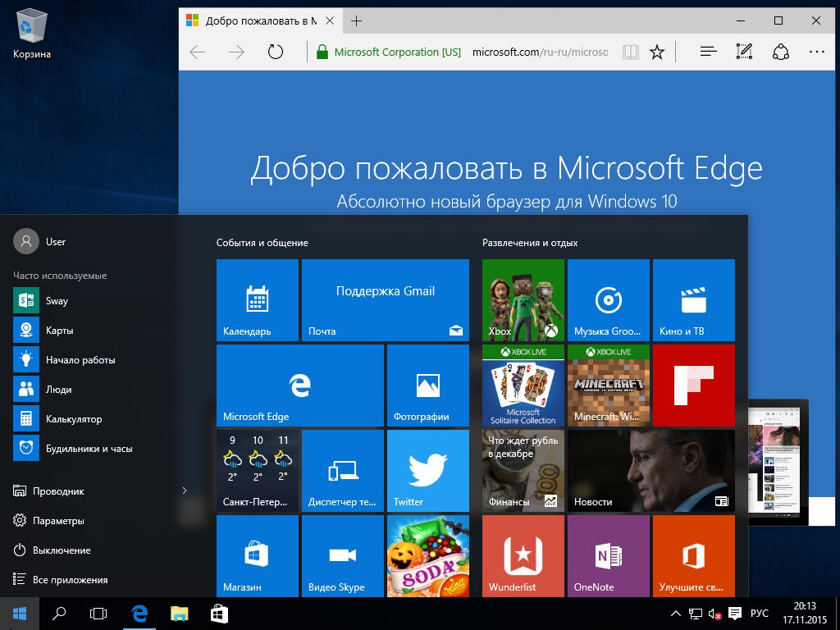Open the Фотографии tile
Image resolution: width=840 pixels, height=630 pixels.
pos(428,386)
